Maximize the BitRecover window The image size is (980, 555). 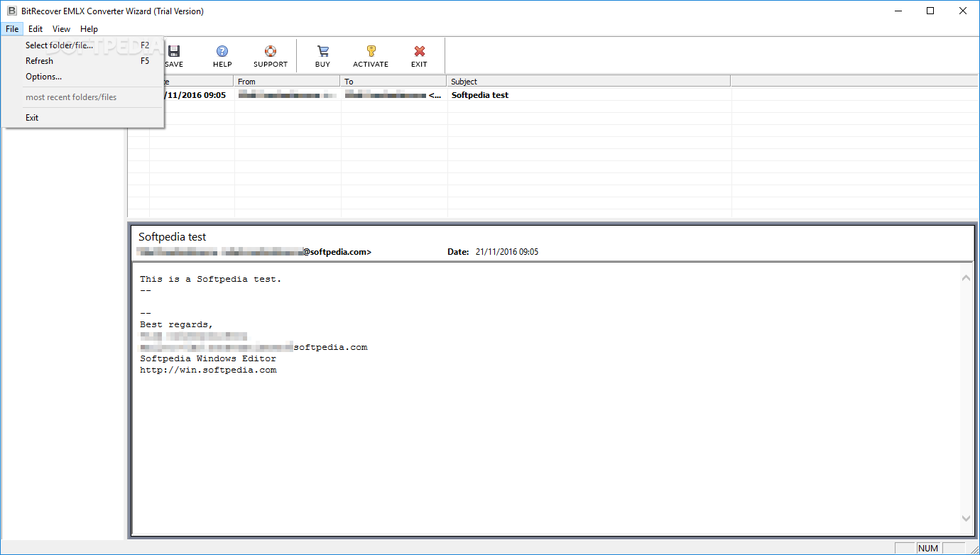point(931,11)
